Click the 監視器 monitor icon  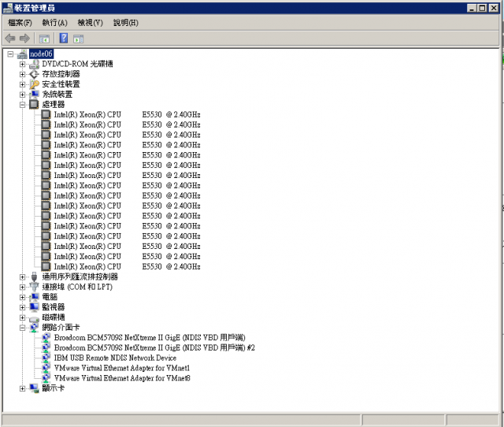coord(34,307)
